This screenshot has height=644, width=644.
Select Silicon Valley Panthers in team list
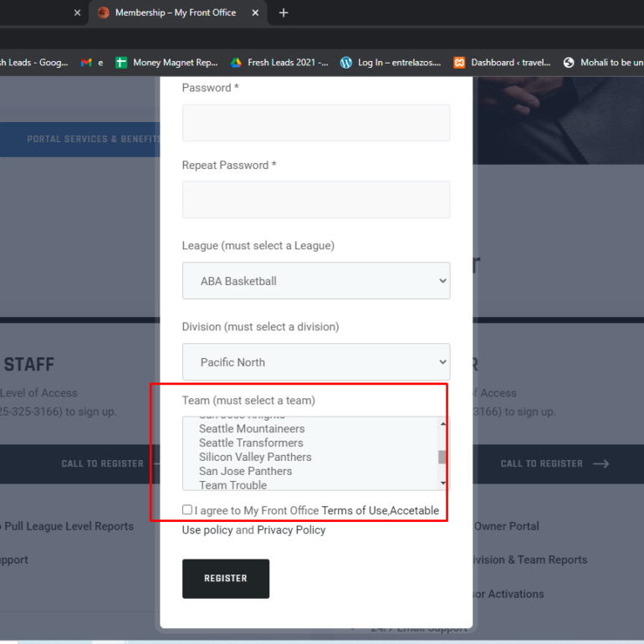tap(255, 457)
